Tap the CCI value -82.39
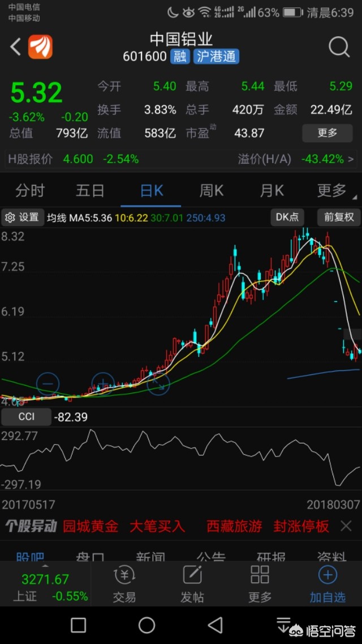 point(71,417)
